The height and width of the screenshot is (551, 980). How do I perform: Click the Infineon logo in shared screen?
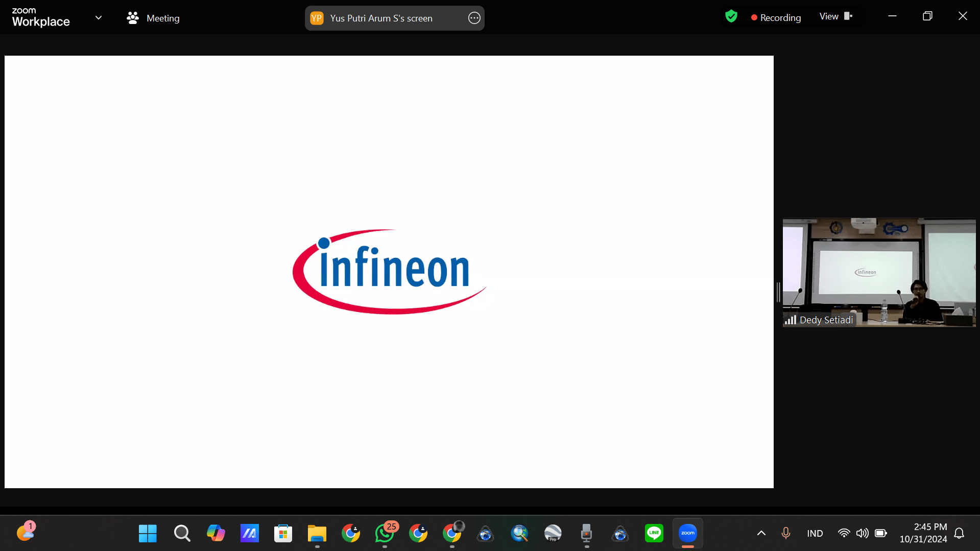[x=389, y=271]
